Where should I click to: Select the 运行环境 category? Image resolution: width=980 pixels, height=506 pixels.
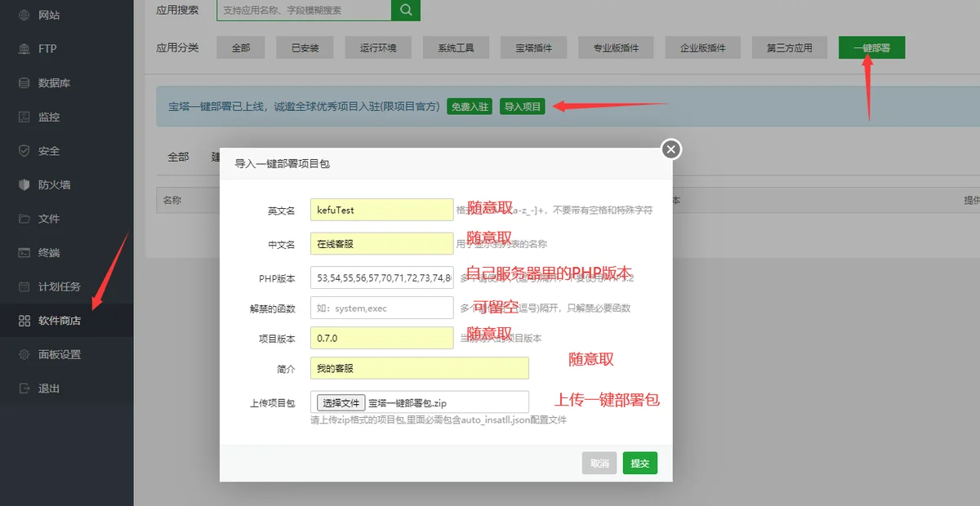tap(378, 47)
